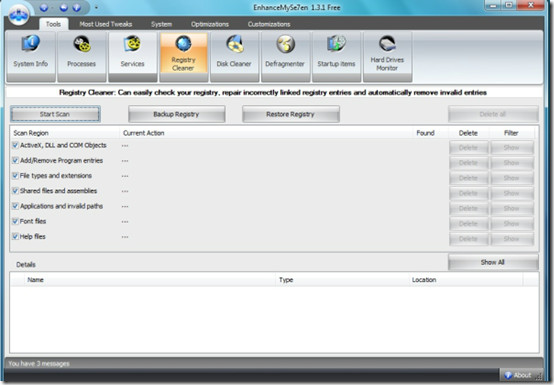This screenshot has width=554, height=385.
Task: Click Delete for File types and extensions
Action: tap(468, 178)
